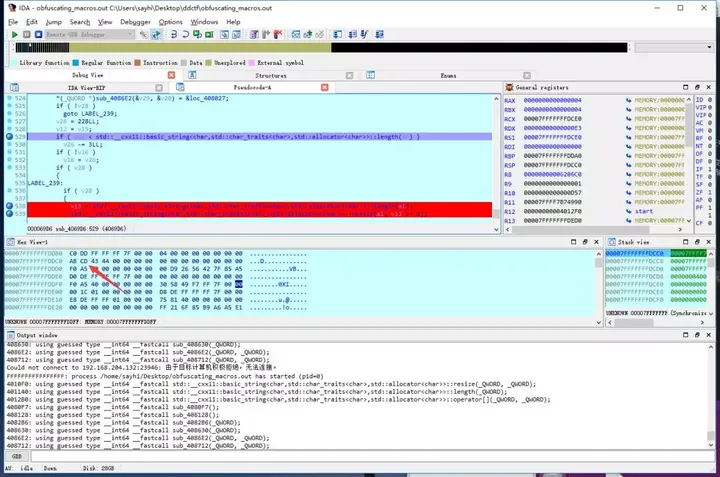This screenshot has height=477, width=720.
Task: Close the Hex View-1 panel
Action: tap(596, 242)
